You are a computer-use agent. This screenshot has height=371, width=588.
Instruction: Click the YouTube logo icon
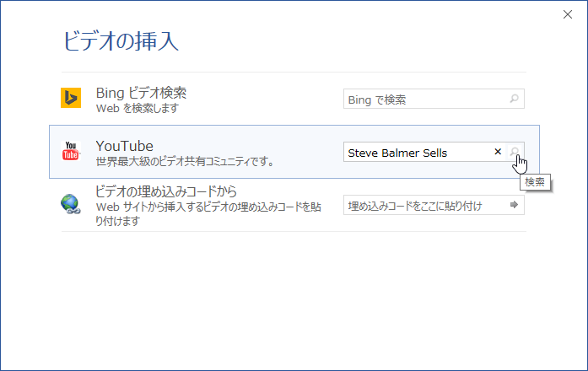71,152
